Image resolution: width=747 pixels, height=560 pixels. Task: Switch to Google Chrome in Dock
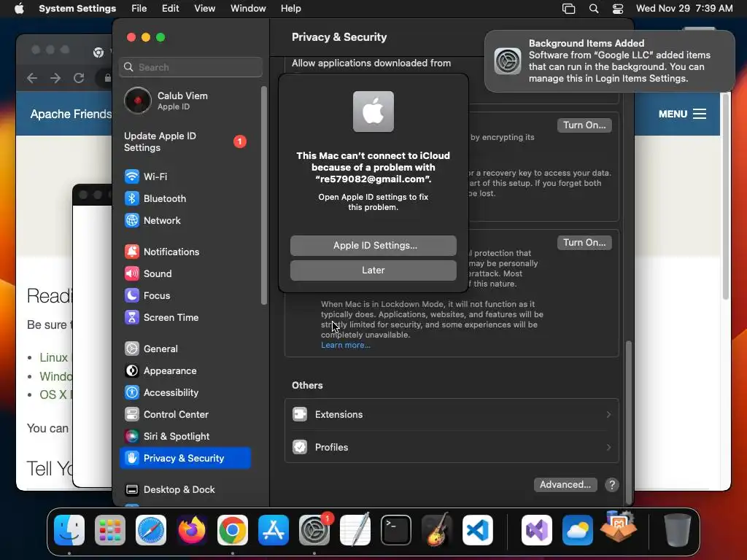[x=233, y=530]
